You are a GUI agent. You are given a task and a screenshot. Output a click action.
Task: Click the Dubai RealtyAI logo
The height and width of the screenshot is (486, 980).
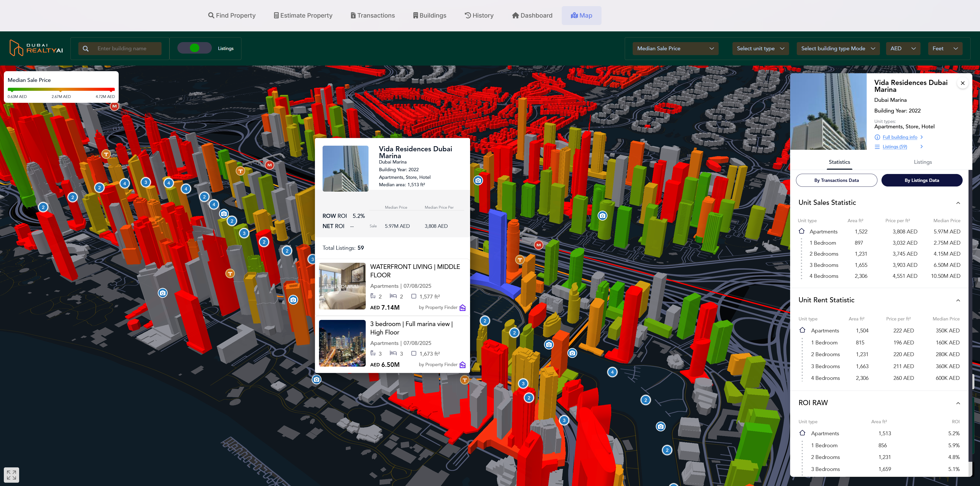36,48
